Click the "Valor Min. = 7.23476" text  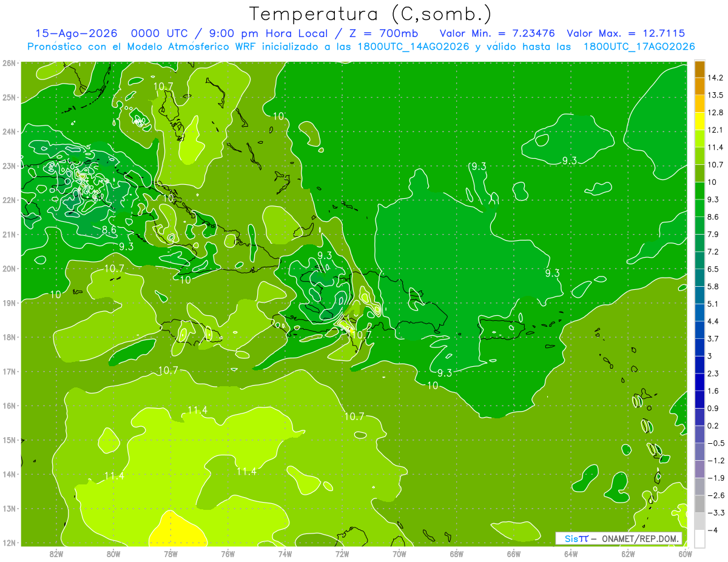coord(499,33)
